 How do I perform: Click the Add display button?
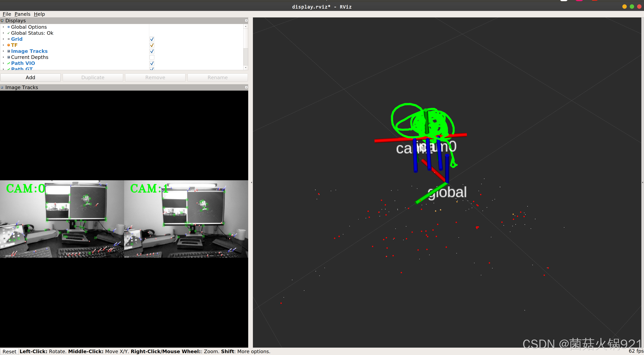(x=31, y=78)
